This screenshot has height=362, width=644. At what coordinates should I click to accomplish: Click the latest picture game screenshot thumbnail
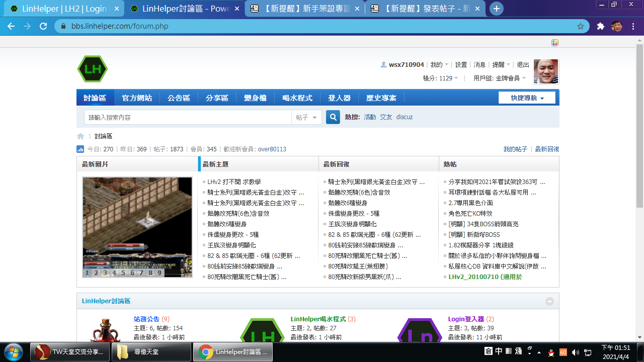137,227
